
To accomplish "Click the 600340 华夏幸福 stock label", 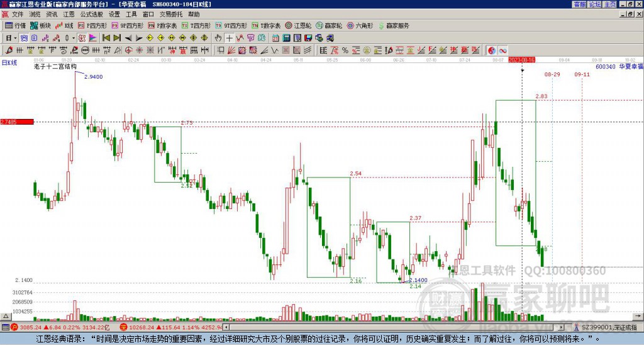I will coord(619,66).
